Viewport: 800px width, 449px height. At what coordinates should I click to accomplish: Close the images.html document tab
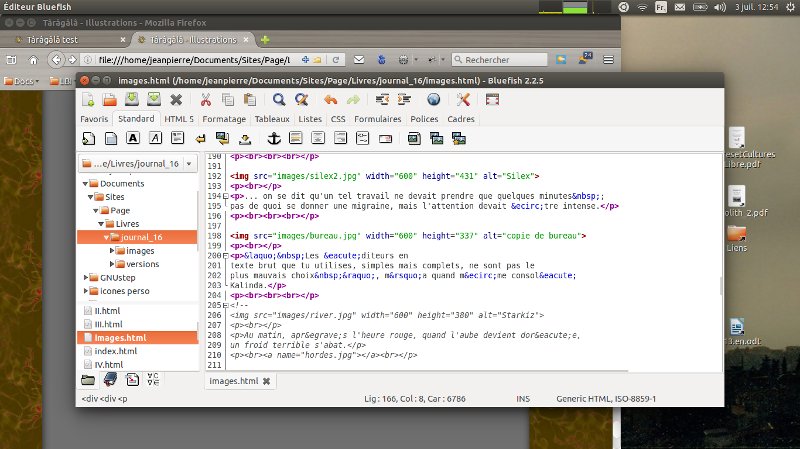point(266,381)
